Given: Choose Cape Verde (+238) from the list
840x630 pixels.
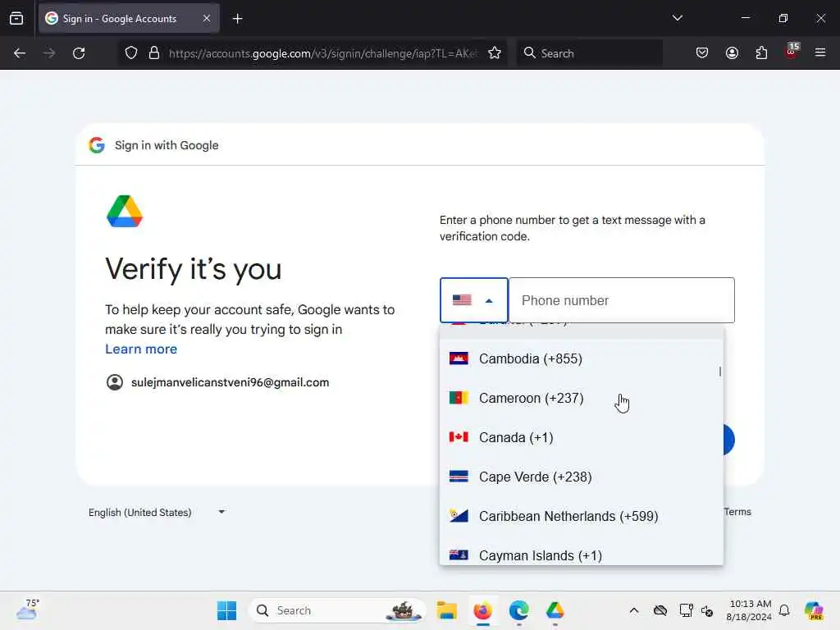Looking at the screenshot, I should (582, 477).
